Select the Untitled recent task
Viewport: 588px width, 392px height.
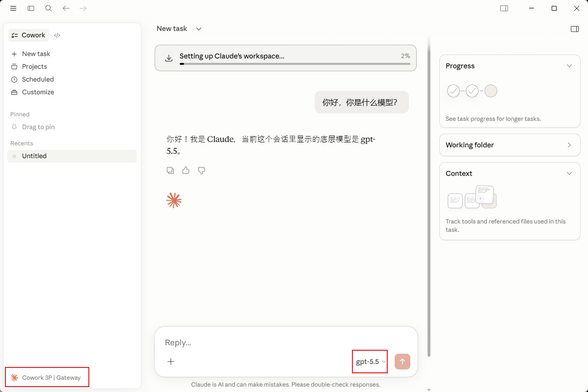click(72, 156)
